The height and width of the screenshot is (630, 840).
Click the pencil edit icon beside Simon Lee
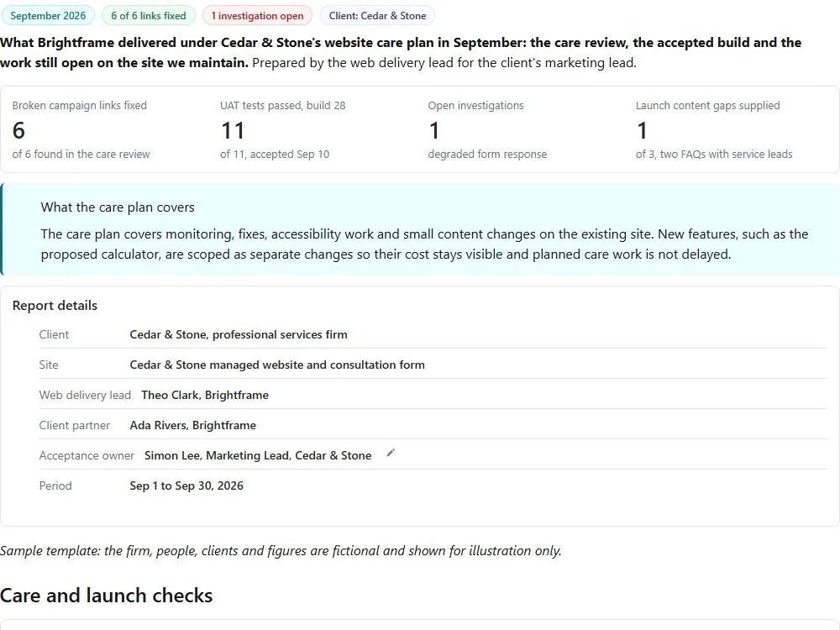point(391,454)
